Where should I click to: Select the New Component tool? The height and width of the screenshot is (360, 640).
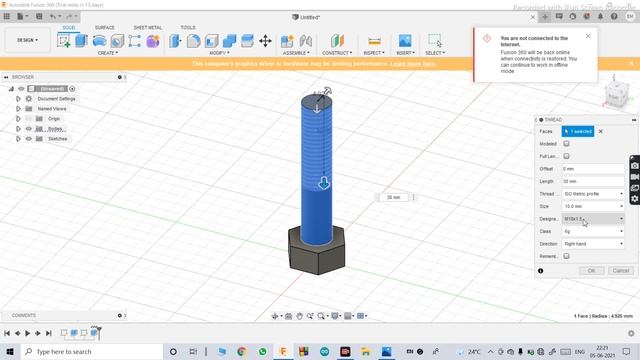[x=287, y=41]
